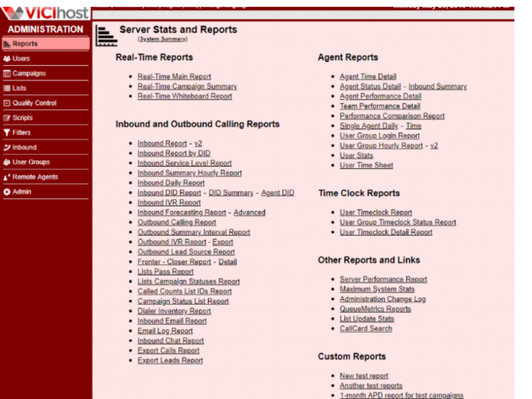Click the Lists icon in sidebar
Screen dimensions: 532x399
coord(7,88)
